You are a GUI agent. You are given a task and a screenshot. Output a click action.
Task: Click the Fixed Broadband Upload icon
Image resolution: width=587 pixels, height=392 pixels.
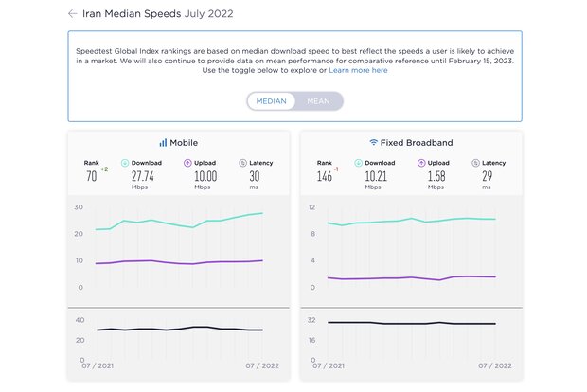419,163
